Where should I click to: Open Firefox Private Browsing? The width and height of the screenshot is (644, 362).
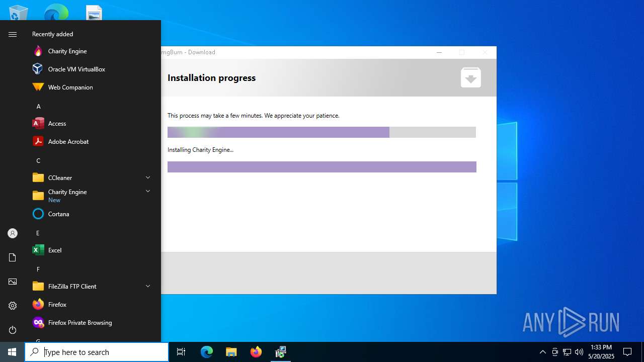(x=92, y=323)
